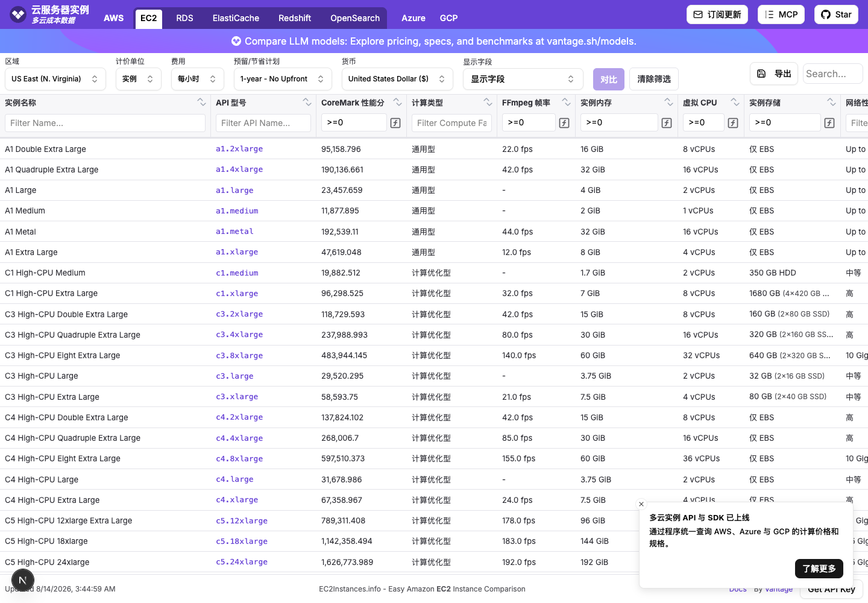Image resolution: width=868 pixels, height=603 pixels.
Task: Open 实例内存 filter function icon
Action: pyautogui.click(x=667, y=123)
